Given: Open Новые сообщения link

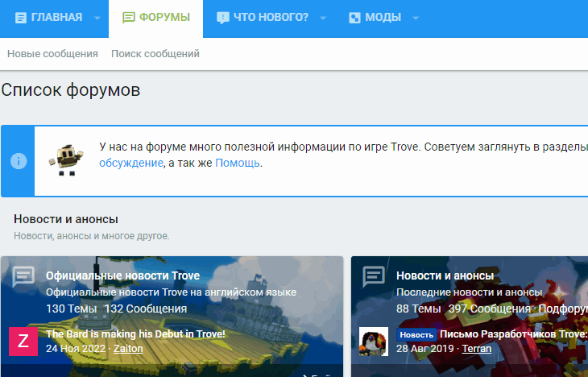Looking at the screenshot, I should click(x=52, y=54).
